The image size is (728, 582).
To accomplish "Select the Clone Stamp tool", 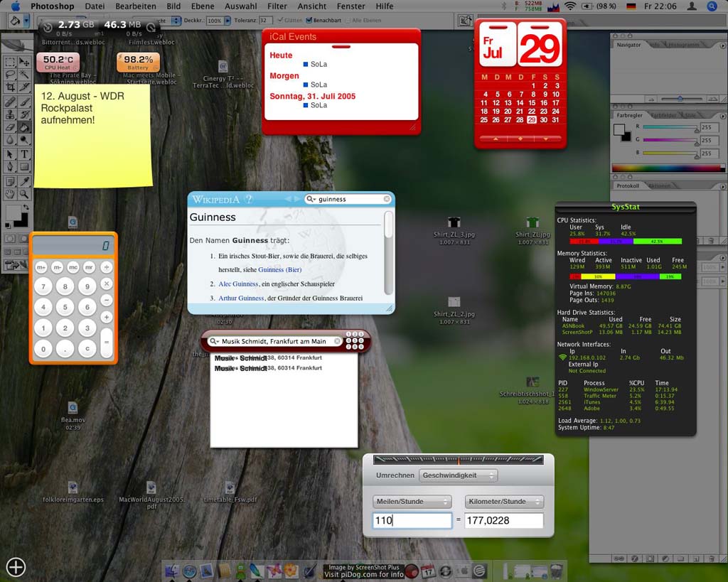I will click(x=10, y=114).
